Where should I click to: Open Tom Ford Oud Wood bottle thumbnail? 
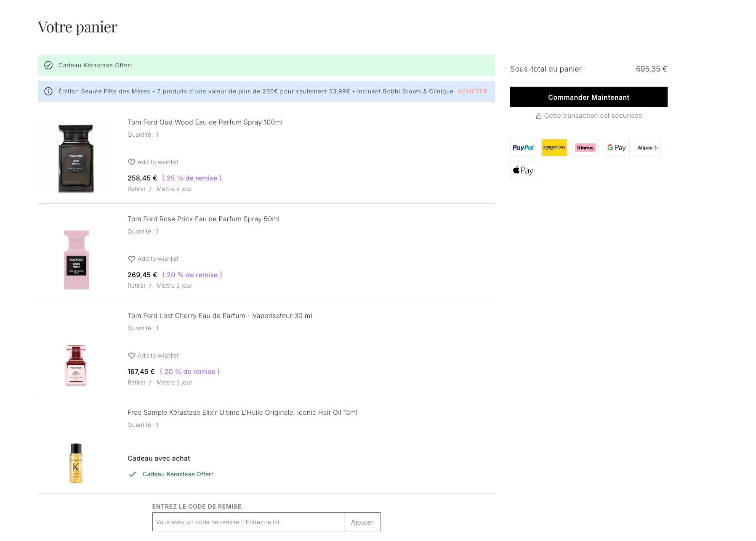pos(76,159)
